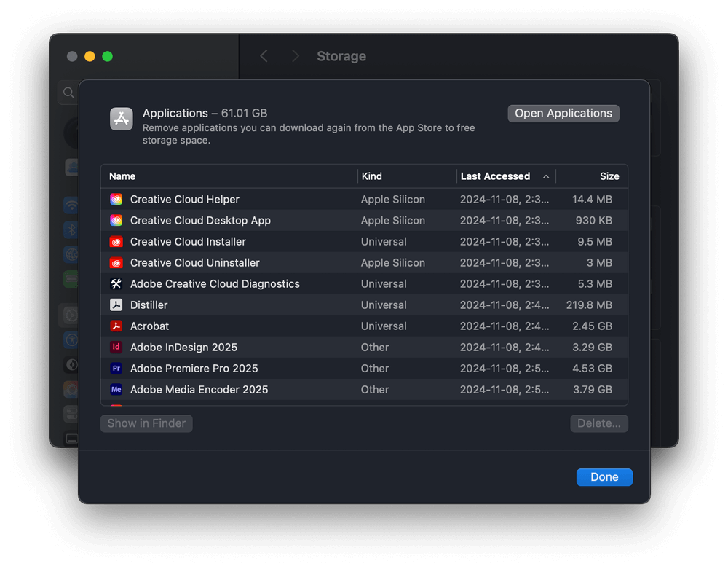
Task: Go back using the Storage back arrow
Action: click(x=264, y=56)
